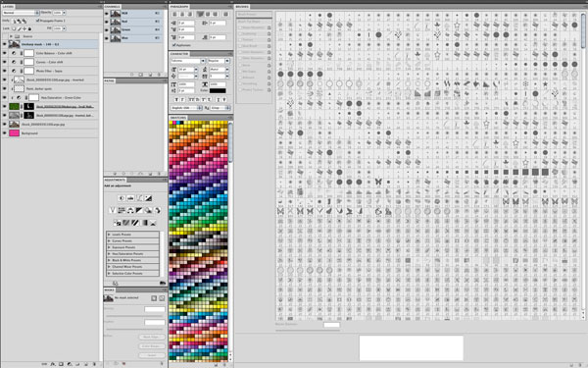Click the Invert button in Masks panel
This screenshot has height=368, width=588.
click(152, 355)
